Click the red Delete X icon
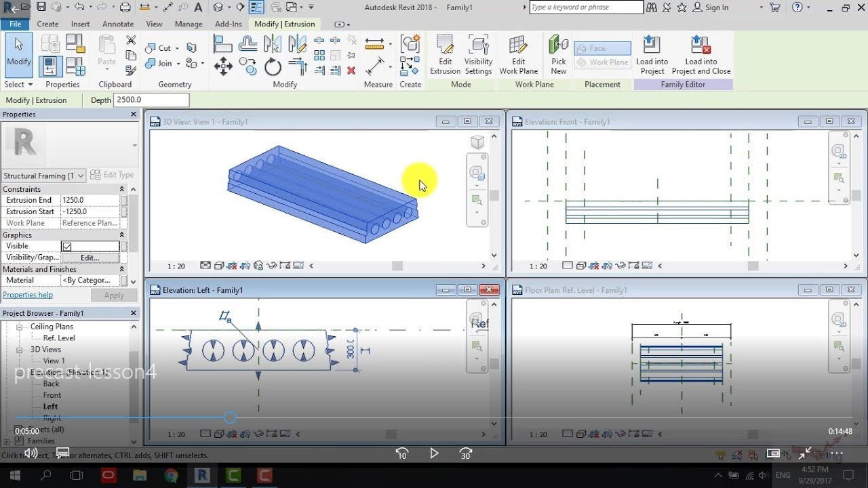The width and height of the screenshot is (868, 488). click(351, 70)
